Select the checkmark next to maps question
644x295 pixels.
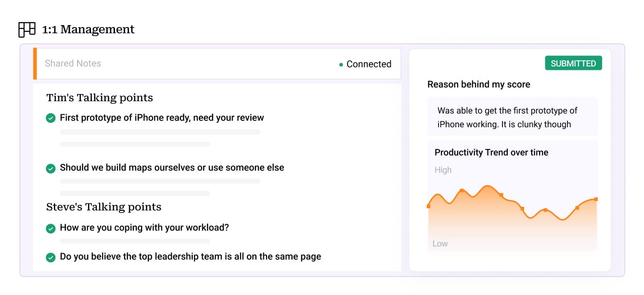51,168
